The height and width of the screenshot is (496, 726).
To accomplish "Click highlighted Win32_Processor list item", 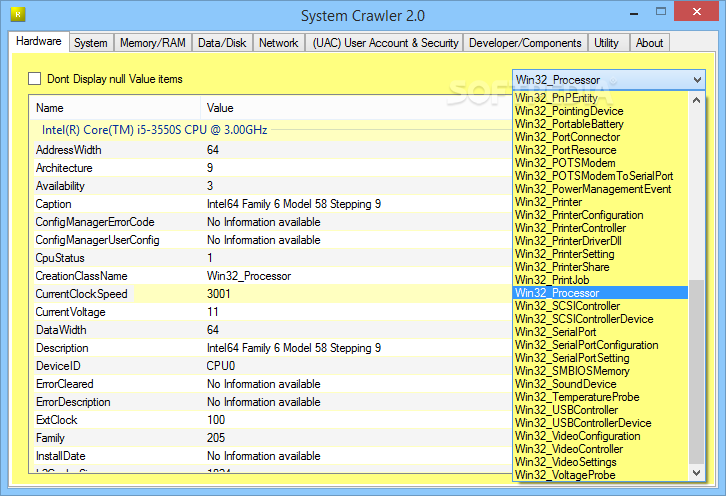I will click(601, 293).
